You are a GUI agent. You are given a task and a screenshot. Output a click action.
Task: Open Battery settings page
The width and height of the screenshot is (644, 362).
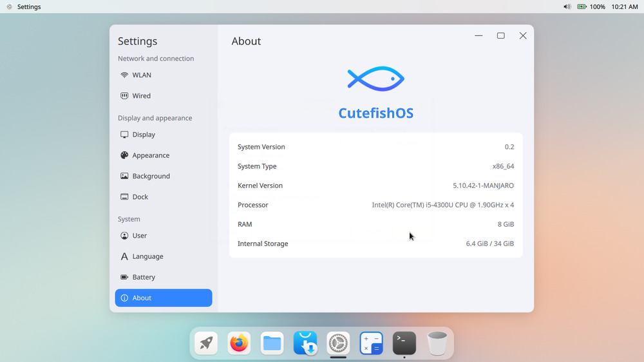(x=164, y=277)
